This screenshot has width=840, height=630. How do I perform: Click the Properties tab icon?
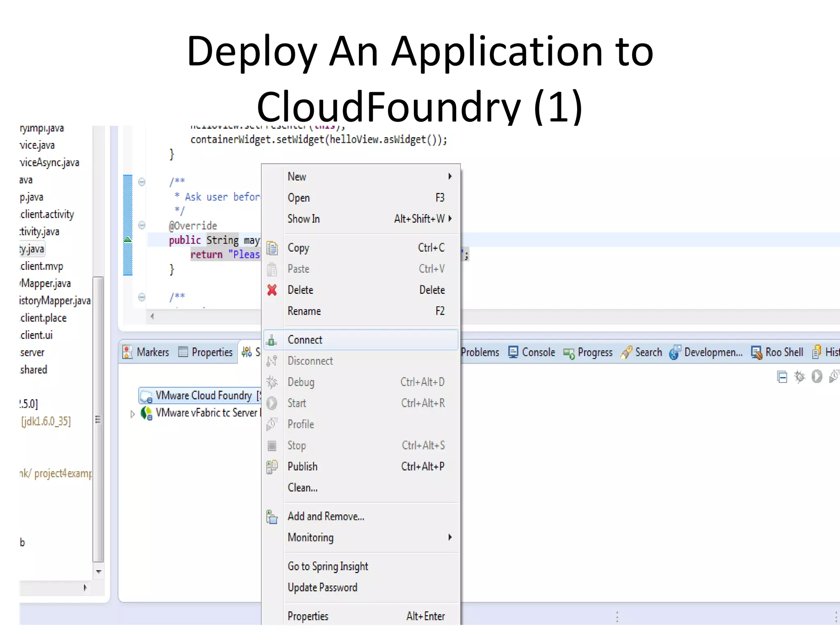point(183,352)
